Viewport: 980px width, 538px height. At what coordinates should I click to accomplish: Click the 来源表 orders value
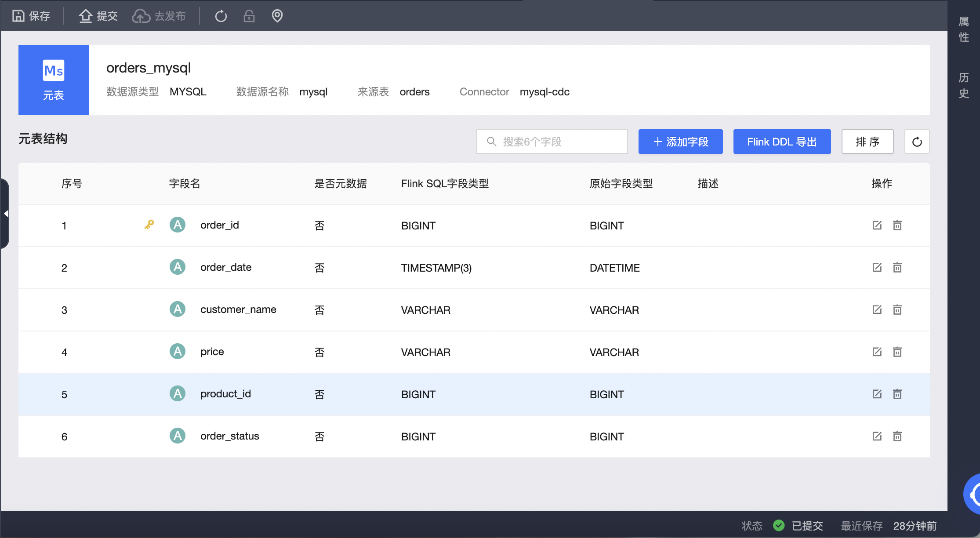(x=414, y=92)
